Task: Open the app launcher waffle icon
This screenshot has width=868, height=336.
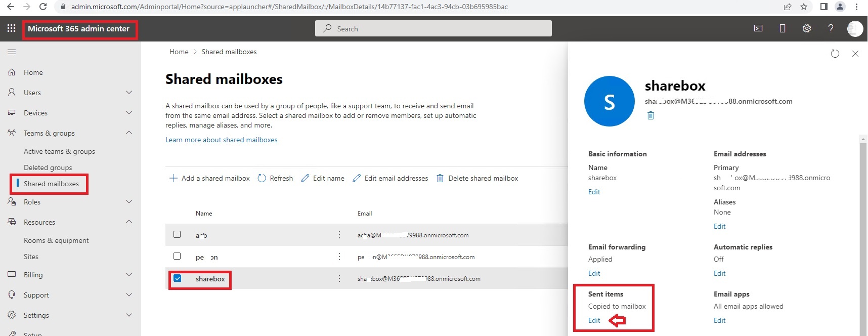Action: [11, 29]
